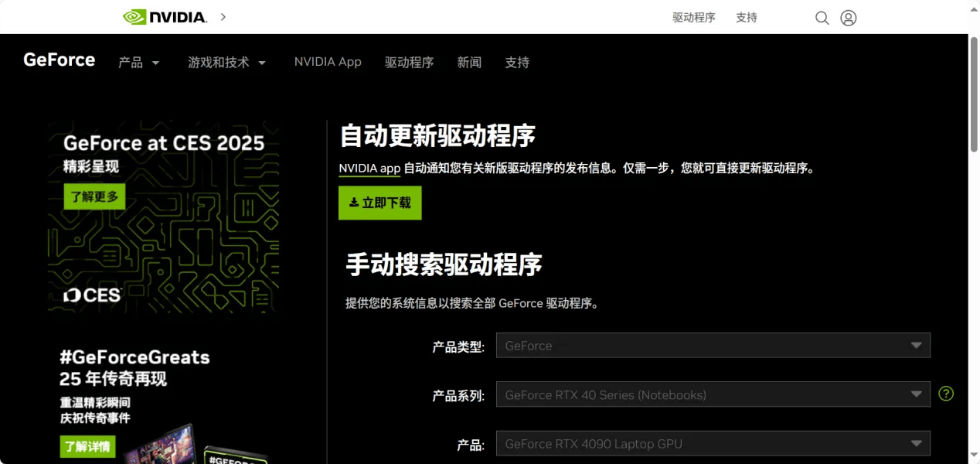Open the NVIDIA app underlined link

369,168
